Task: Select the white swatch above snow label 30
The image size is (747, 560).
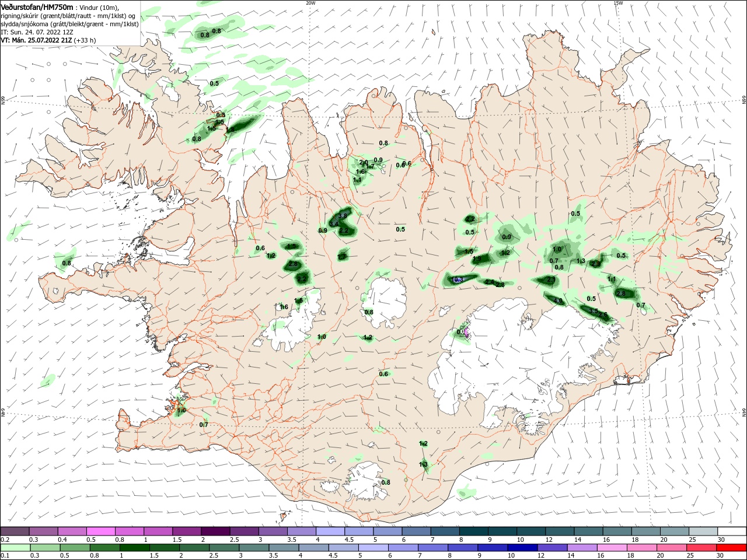Action: pyautogui.click(x=732, y=531)
